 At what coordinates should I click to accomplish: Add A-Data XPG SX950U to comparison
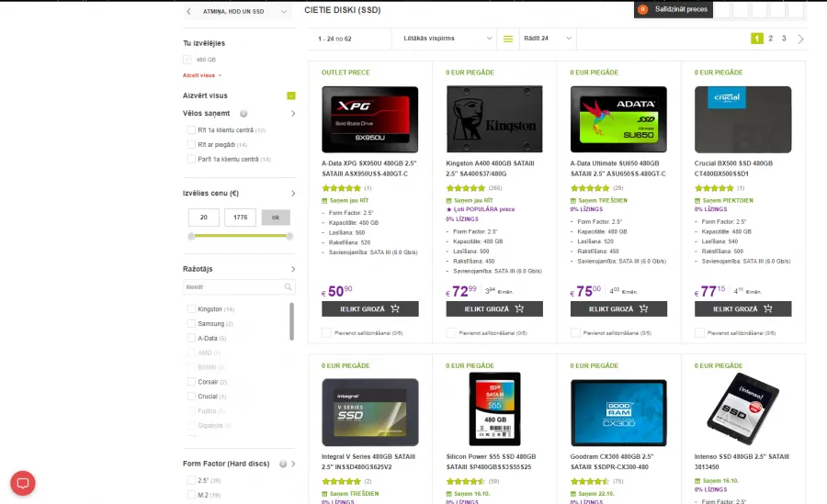(x=326, y=333)
